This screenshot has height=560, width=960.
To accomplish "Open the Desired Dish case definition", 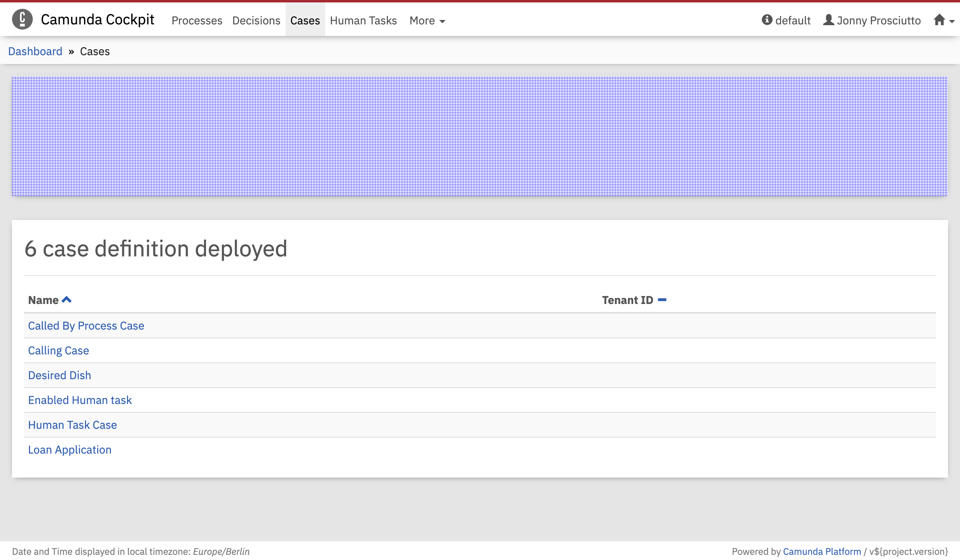I will pos(60,375).
